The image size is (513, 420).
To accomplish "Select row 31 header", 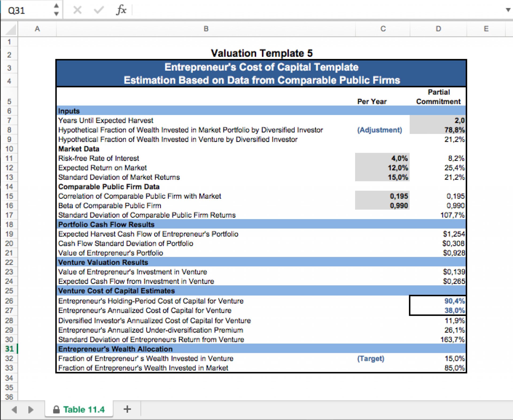I will coord(9,349).
